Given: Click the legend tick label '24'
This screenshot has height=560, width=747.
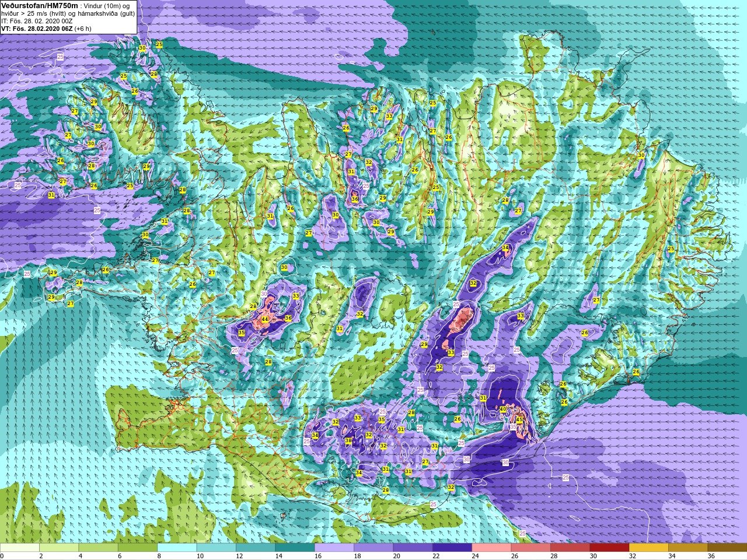Looking at the screenshot, I should click(476, 556).
